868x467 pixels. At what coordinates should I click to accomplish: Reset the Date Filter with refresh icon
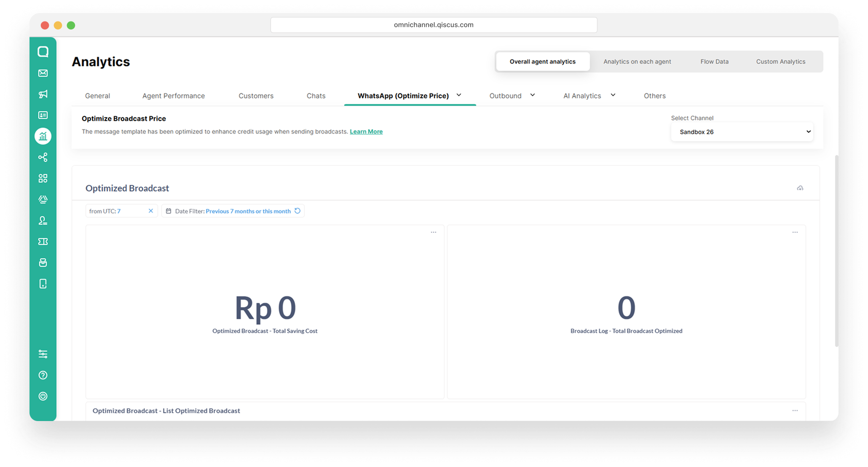[297, 211]
